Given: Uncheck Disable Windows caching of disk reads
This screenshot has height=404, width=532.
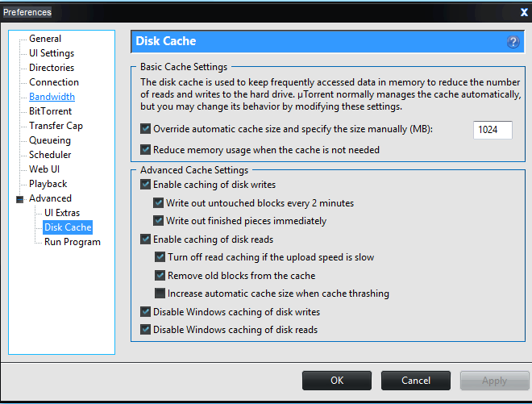Looking at the screenshot, I should point(146,330).
